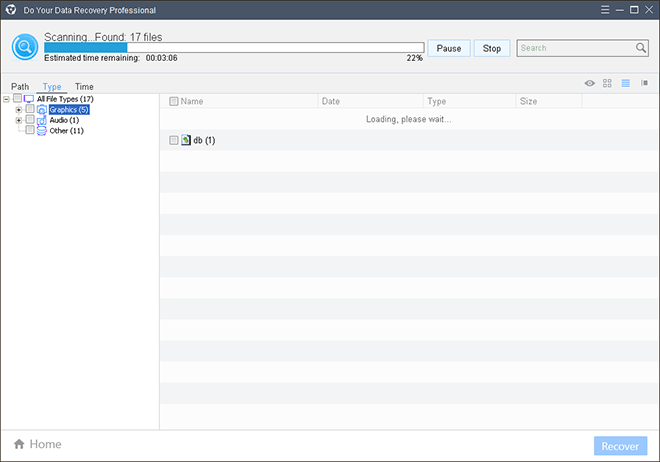Stop the scan
The width and height of the screenshot is (660, 462).
point(492,48)
